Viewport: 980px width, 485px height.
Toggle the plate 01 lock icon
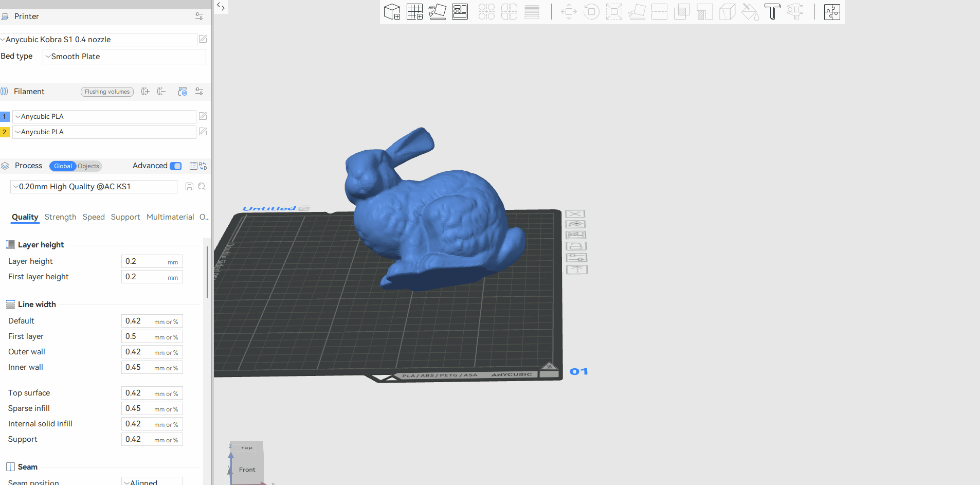click(x=576, y=246)
